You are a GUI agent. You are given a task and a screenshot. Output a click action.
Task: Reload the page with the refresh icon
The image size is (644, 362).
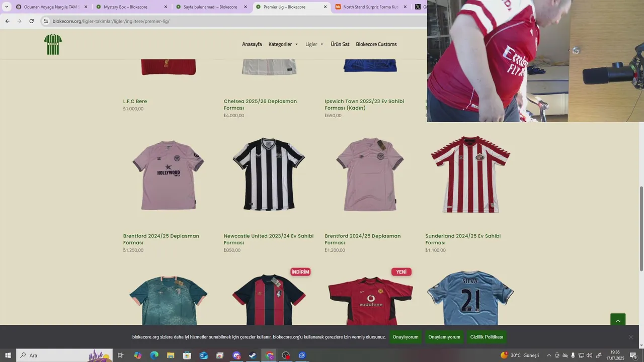tap(31, 21)
